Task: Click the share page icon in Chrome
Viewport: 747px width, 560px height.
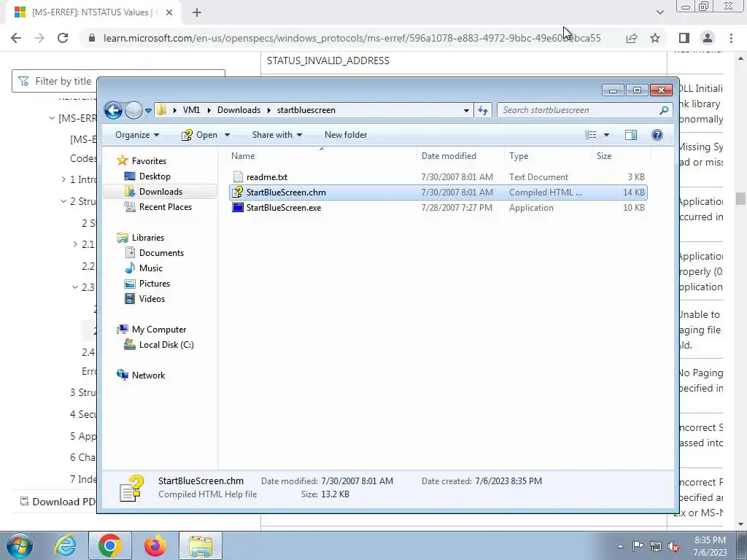Action: 632,38
